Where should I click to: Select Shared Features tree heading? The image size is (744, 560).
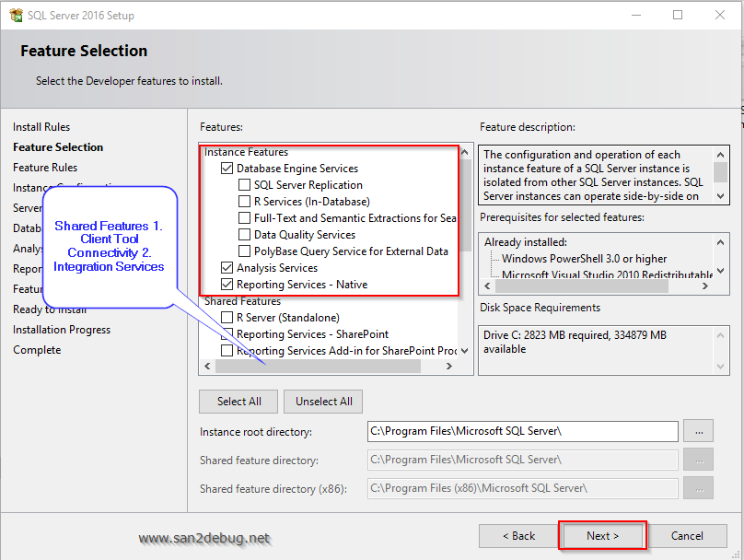pos(242,301)
